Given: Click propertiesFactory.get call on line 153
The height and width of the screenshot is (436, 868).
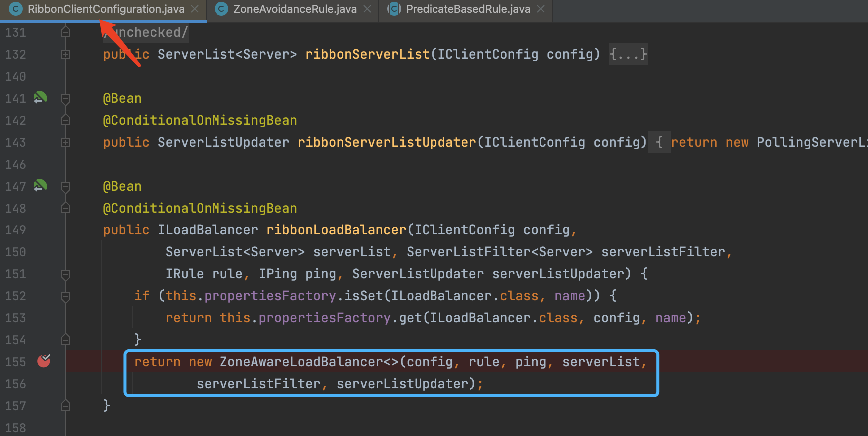Looking at the screenshot, I should click(x=340, y=318).
